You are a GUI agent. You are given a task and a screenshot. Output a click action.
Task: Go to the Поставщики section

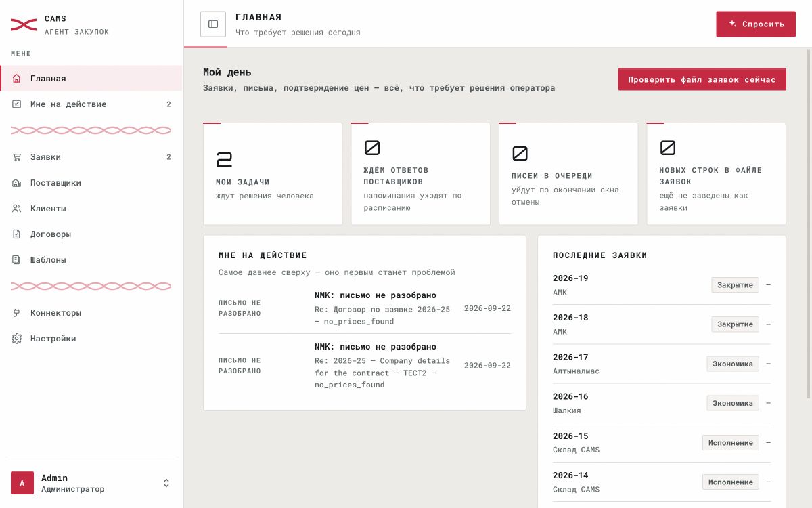(91, 183)
